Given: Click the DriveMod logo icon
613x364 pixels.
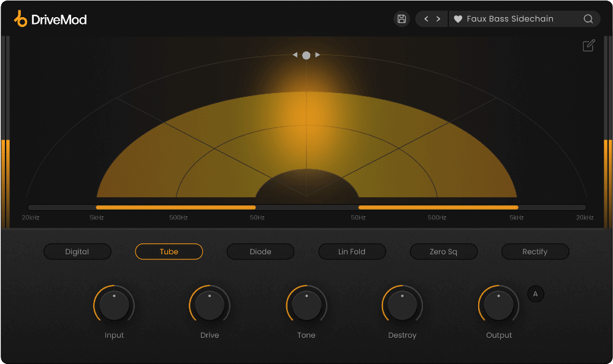Looking at the screenshot, I should 20,18.
